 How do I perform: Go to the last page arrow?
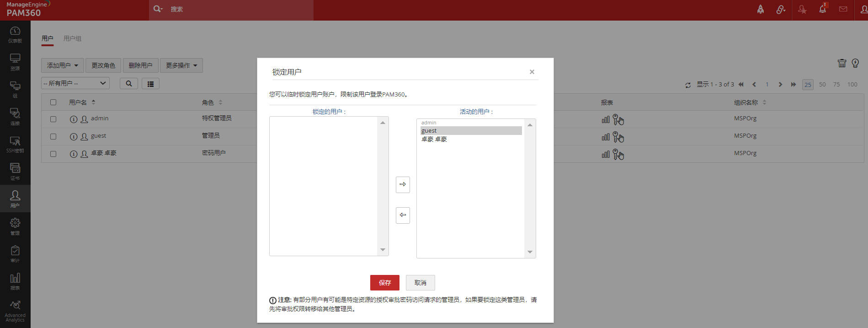click(x=793, y=85)
